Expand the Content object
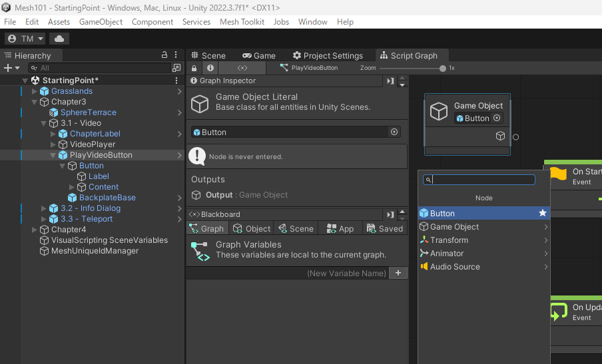Screen dimensions: 602x364 click(71, 187)
